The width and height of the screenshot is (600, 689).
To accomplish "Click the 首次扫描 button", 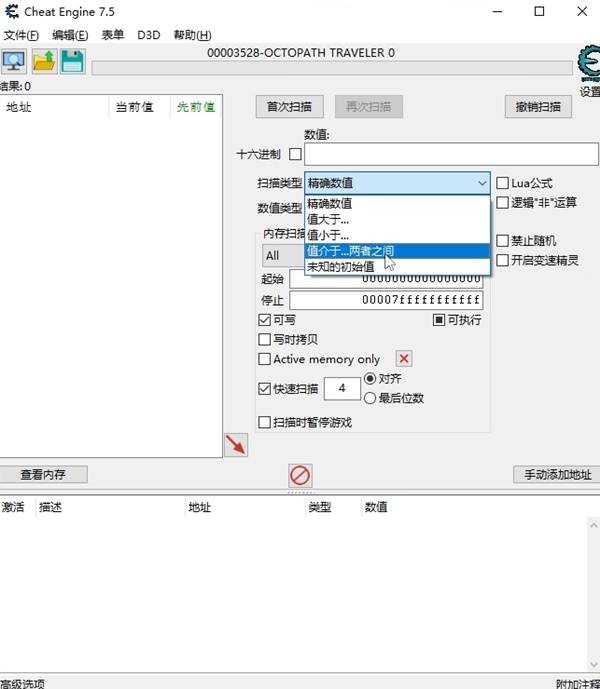I will [x=289, y=106].
